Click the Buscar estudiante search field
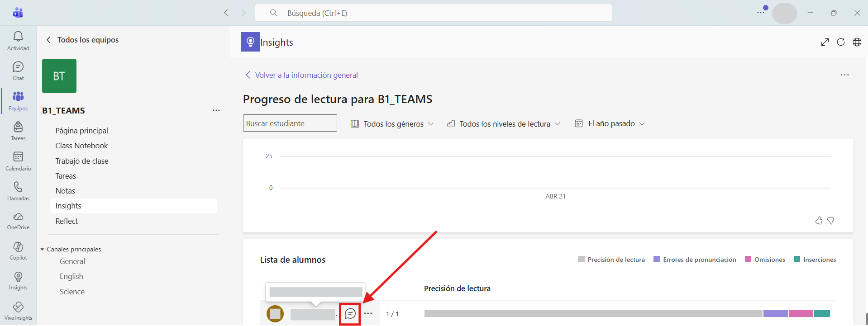The width and height of the screenshot is (868, 326). click(x=290, y=123)
